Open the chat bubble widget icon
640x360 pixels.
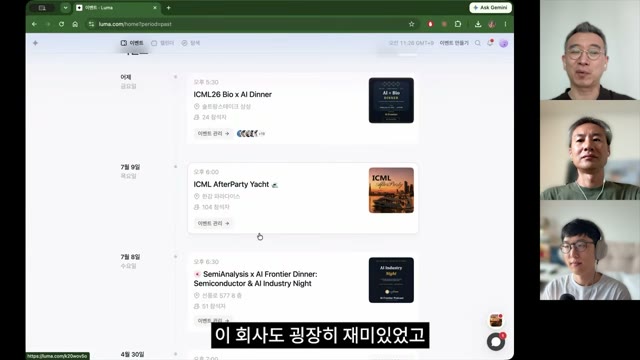[x=496, y=342]
